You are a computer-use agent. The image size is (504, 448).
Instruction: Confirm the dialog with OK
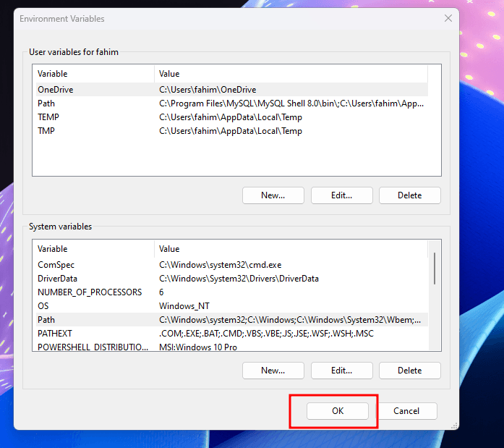point(338,410)
